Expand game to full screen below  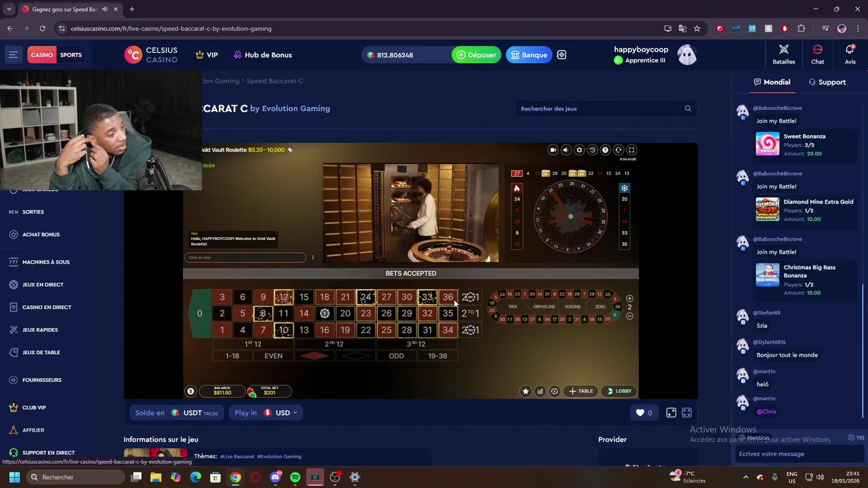point(686,413)
